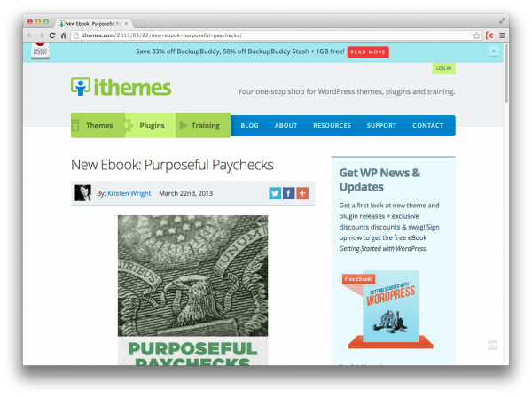Open the Themes navigation tab
This screenshot has height=397, width=532.
click(98, 126)
